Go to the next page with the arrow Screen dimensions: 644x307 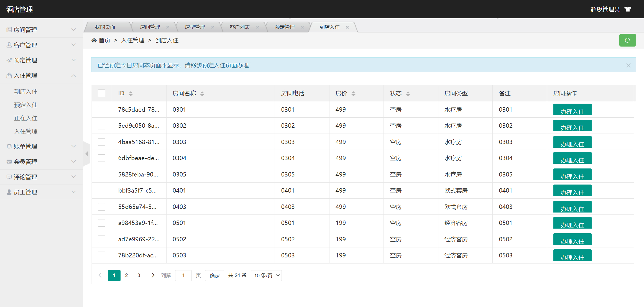click(153, 275)
